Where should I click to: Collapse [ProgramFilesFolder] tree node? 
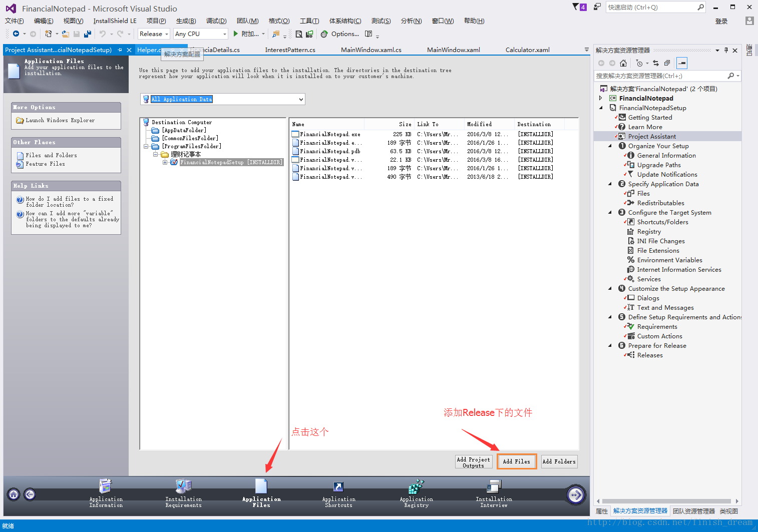146,146
